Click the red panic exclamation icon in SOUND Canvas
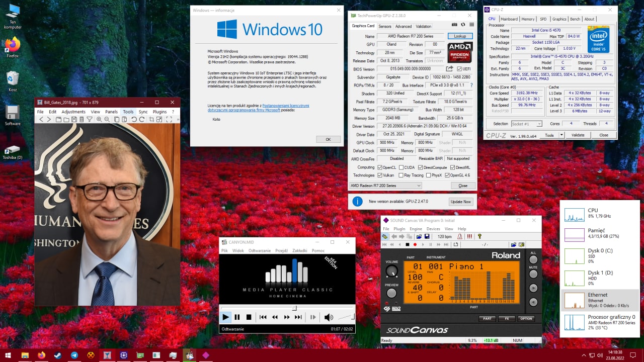Viewport: 644px width, 362px height. tap(469, 236)
